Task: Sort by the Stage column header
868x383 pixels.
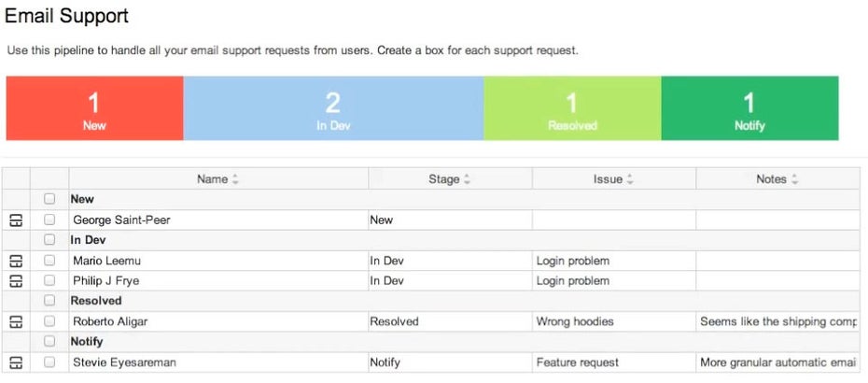Action: click(450, 179)
